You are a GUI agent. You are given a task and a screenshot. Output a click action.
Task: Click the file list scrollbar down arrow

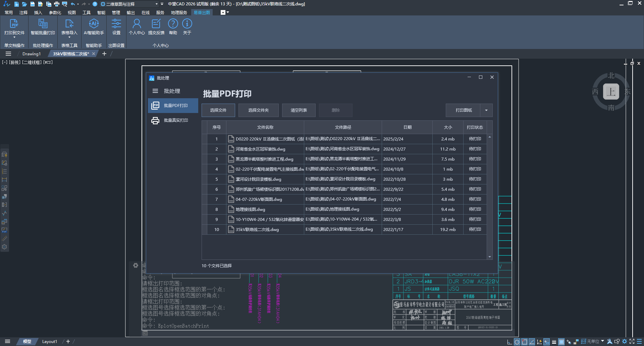tap(490, 257)
